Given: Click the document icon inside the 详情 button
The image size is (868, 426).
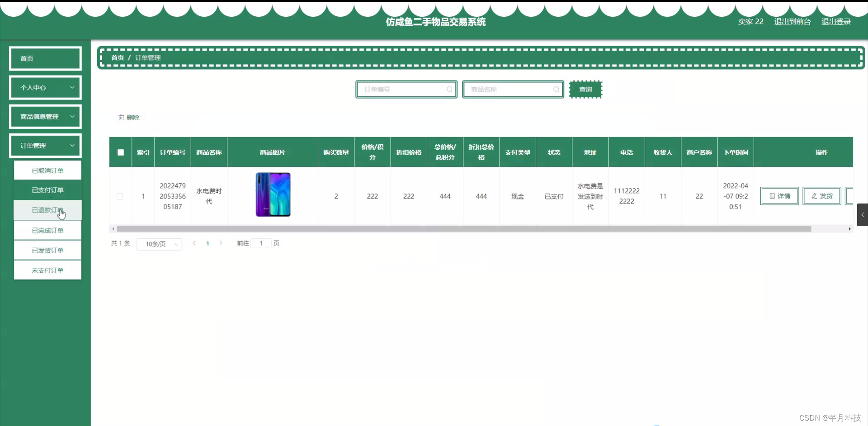Looking at the screenshot, I should pyautogui.click(x=772, y=196).
